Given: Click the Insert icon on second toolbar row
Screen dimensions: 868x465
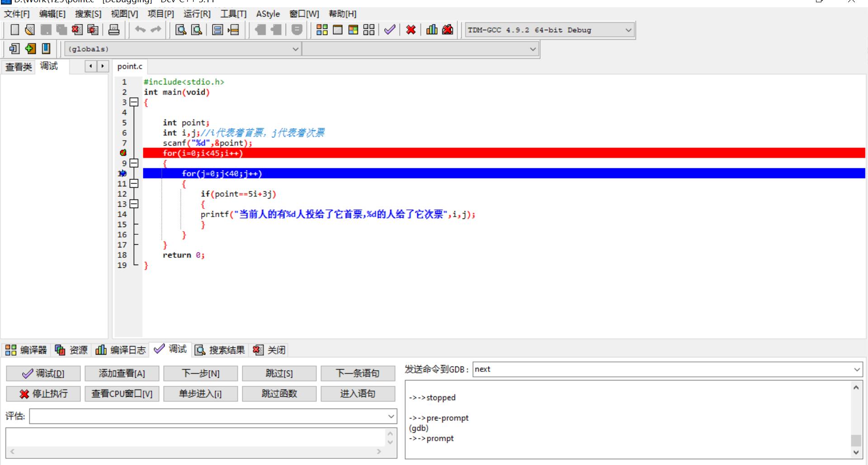Looking at the screenshot, I should (14, 48).
